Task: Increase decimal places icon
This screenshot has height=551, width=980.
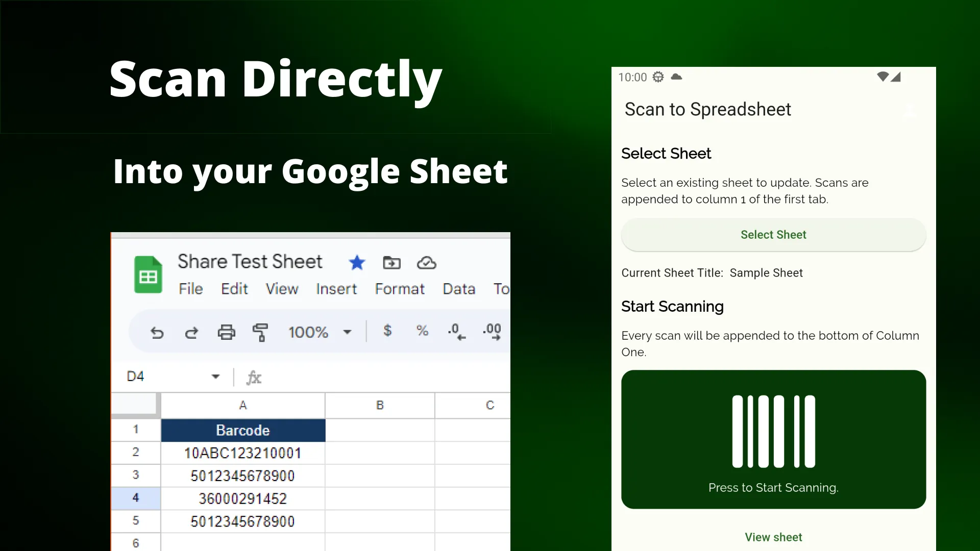Action: (x=492, y=332)
